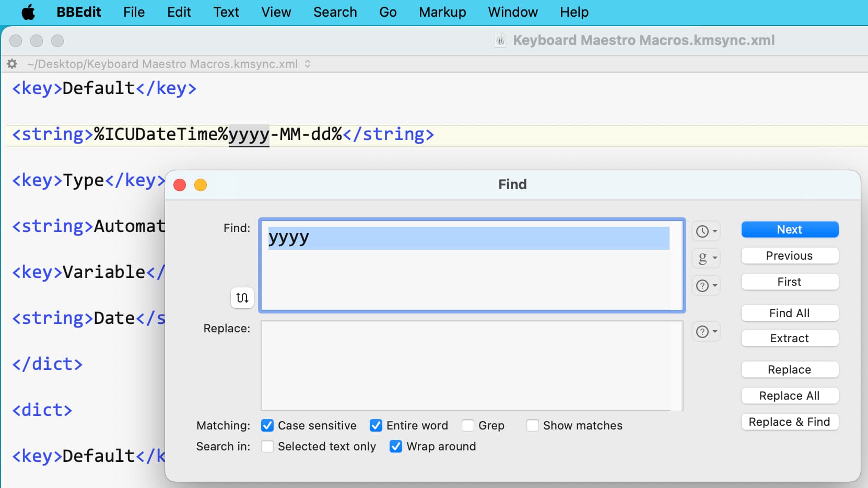Open the document path popup for kmsync.xml

pyautogui.click(x=169, y=64)
